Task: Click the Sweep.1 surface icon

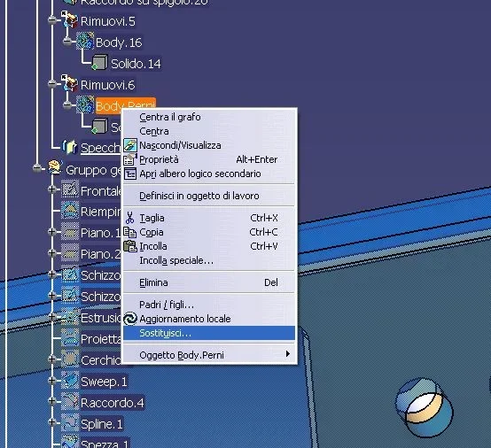Action: click(70, 381)
